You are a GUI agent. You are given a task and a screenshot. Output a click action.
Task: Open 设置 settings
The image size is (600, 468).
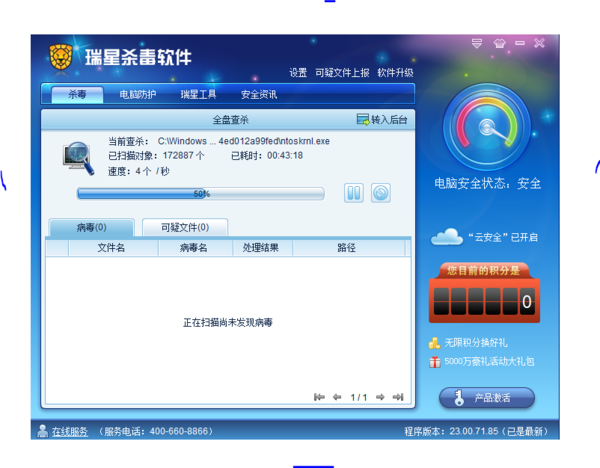(x=298, y=73)
